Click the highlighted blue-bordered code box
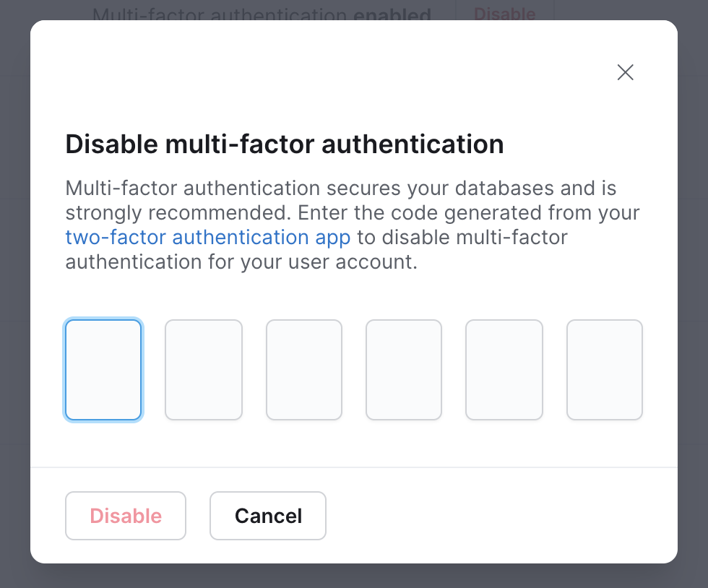 point(103,369)
